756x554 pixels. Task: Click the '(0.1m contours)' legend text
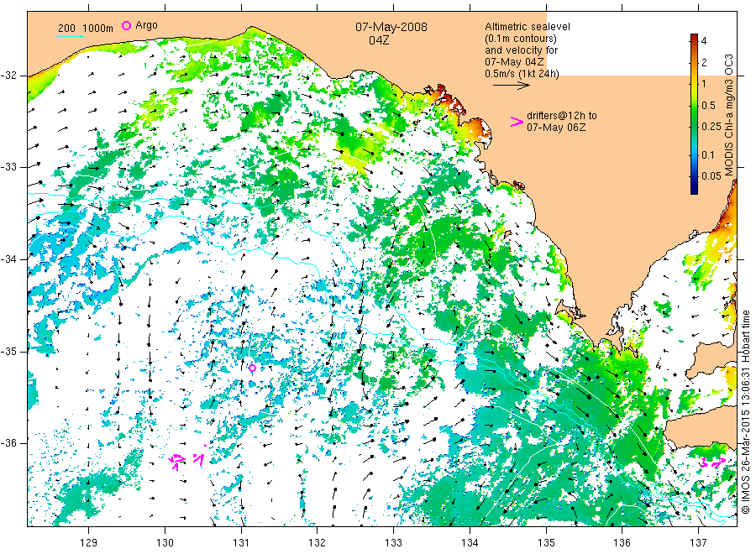(520, 39)
